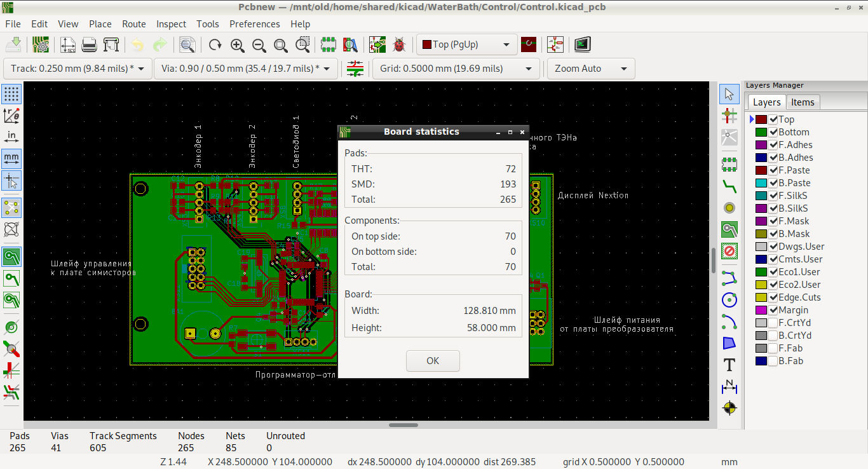Image resolution: width=868 pixels, height=469 pixels.
Task: Uncheck the Bottom layer visibility checkbox
Action: click(773, 132)
